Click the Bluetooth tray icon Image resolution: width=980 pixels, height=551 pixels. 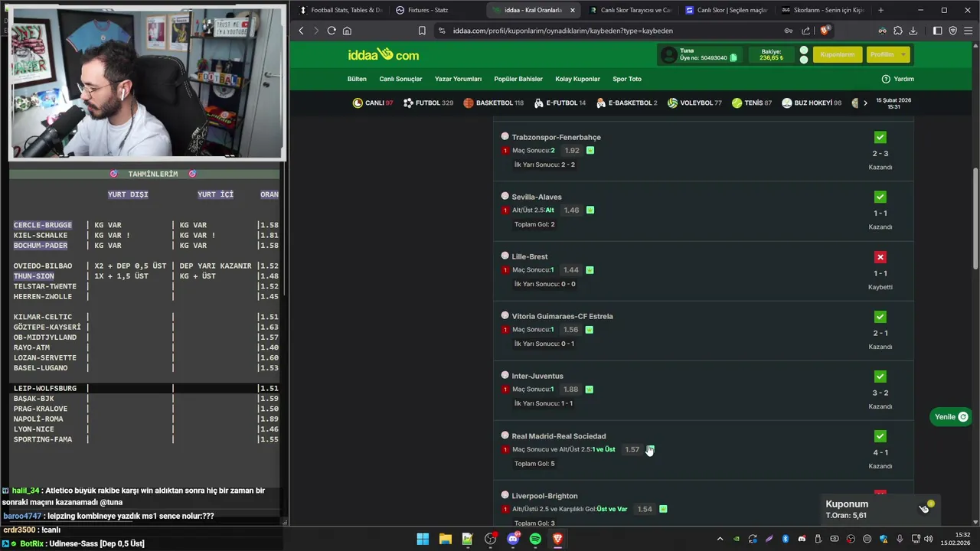click(785, 539)
